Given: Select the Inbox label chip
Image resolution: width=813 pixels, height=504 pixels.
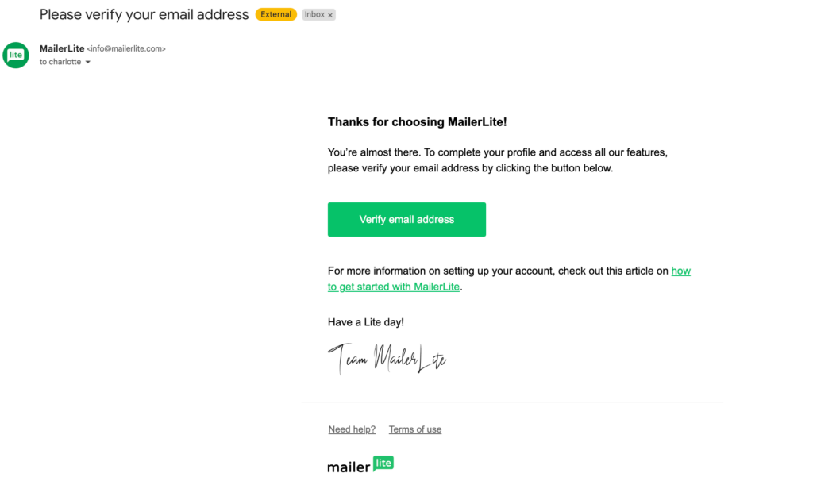Looking at the screenshot, I should click(318, 14).
